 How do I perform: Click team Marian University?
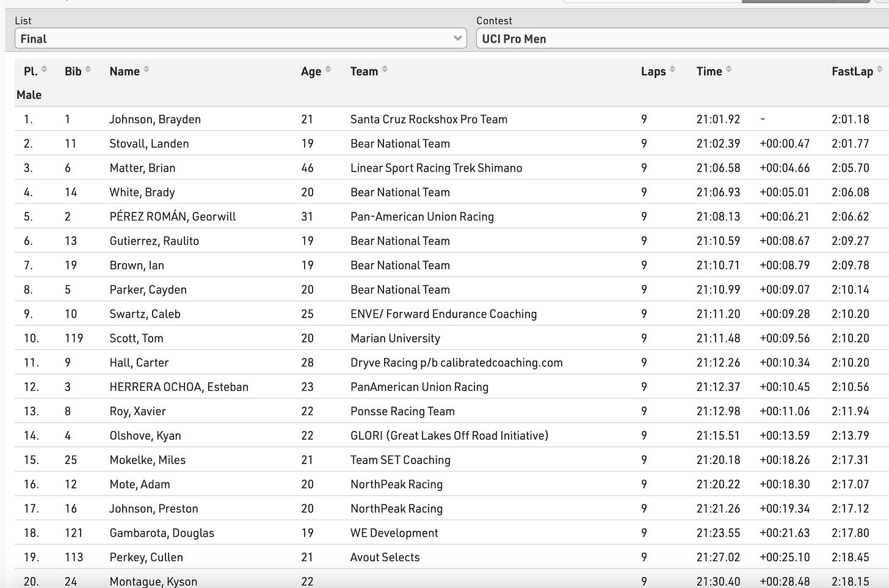click(396, 339)
